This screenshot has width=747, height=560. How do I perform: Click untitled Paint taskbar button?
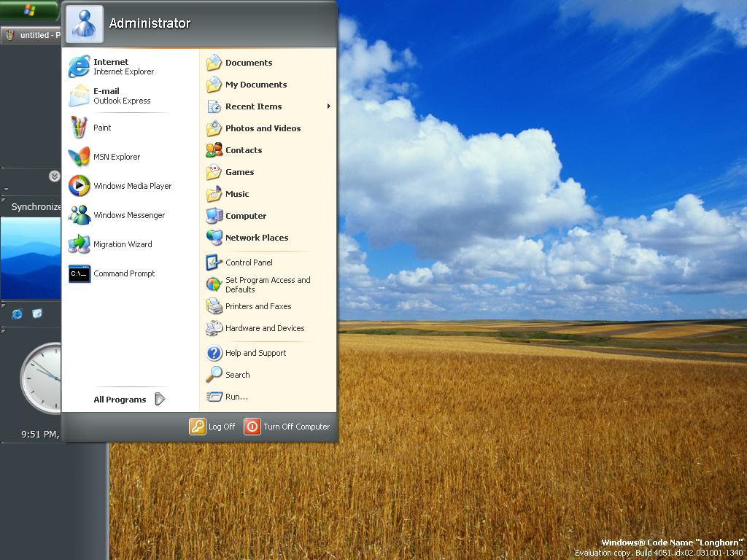(31, 35)
